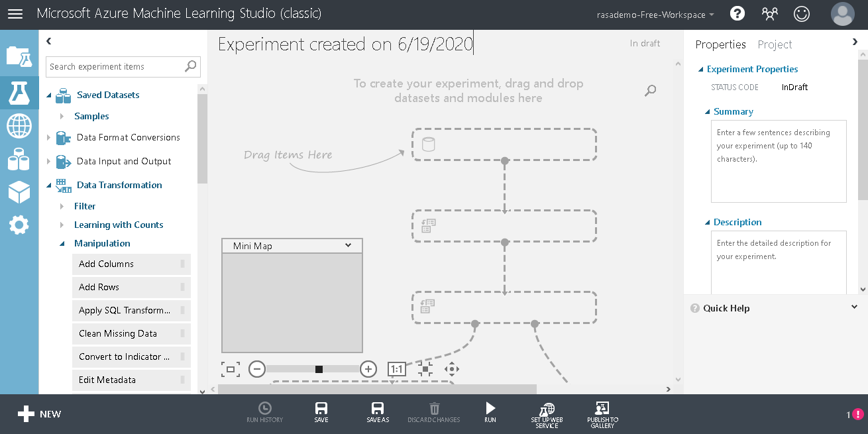Click Discard Changes trash icon
This screenshot has width=868, height=434.
click(x=433, y=411)
